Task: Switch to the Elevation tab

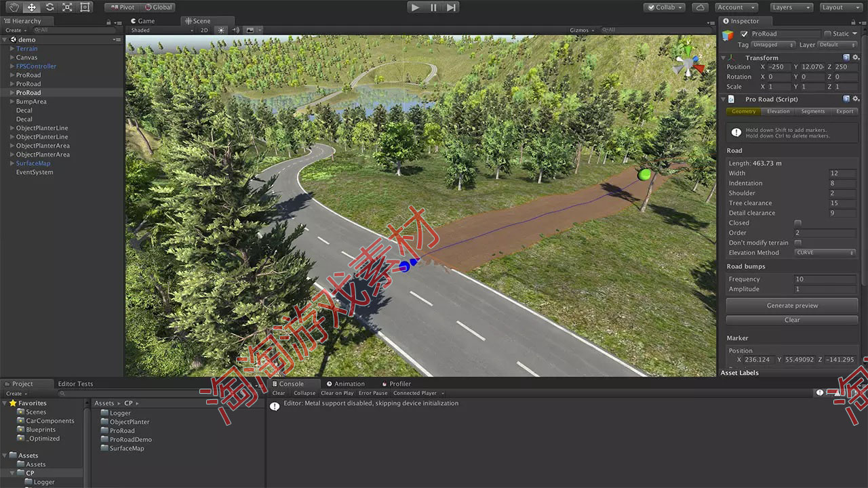Action: 778,111
